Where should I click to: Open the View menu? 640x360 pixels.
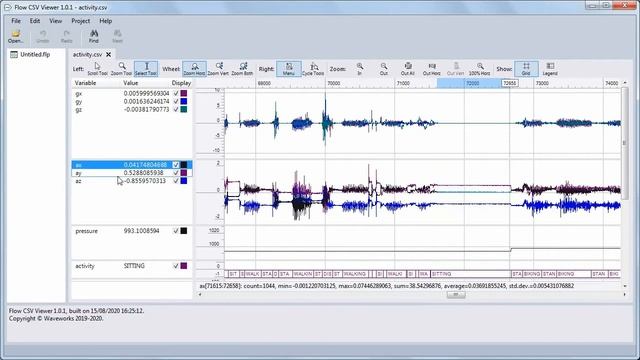56,21
